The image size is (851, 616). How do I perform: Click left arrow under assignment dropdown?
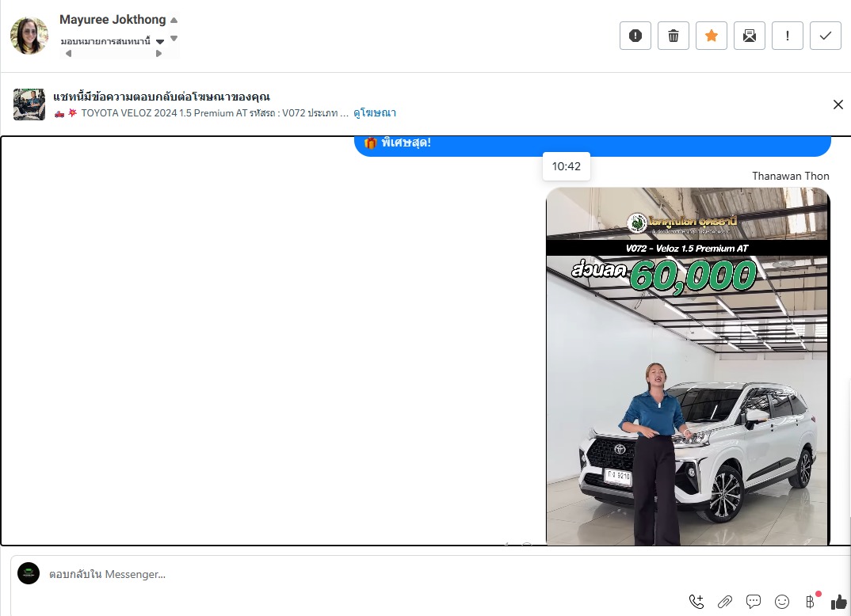[x=68, y=53]
